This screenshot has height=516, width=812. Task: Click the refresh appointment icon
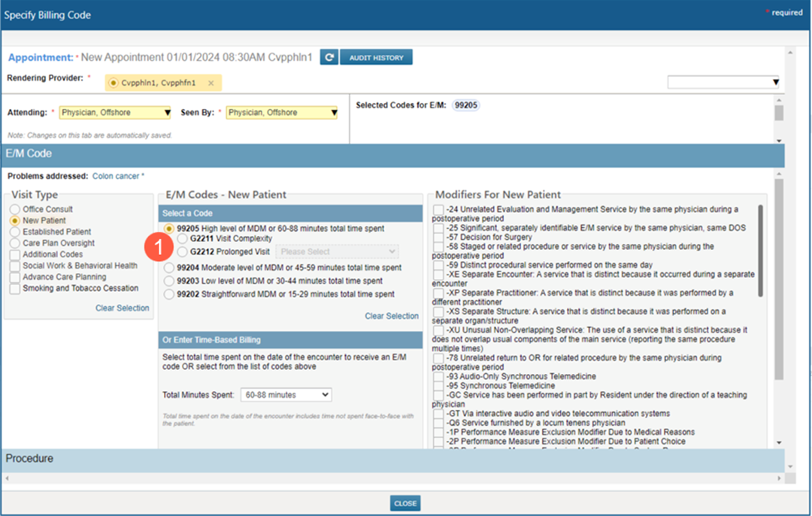(x=329, y=58)
